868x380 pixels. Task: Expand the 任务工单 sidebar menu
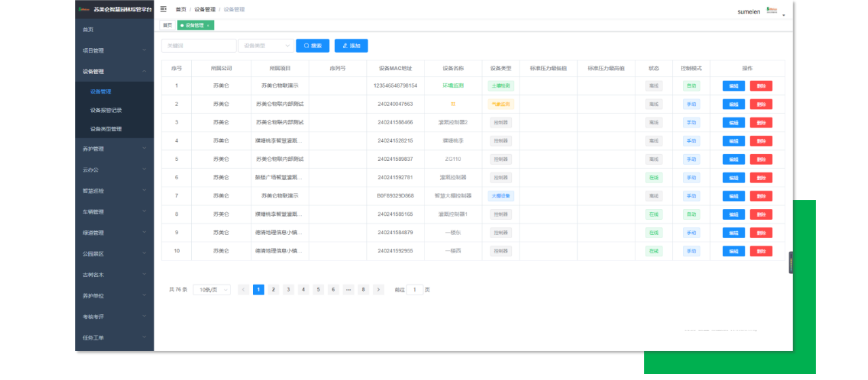point(114,338)
